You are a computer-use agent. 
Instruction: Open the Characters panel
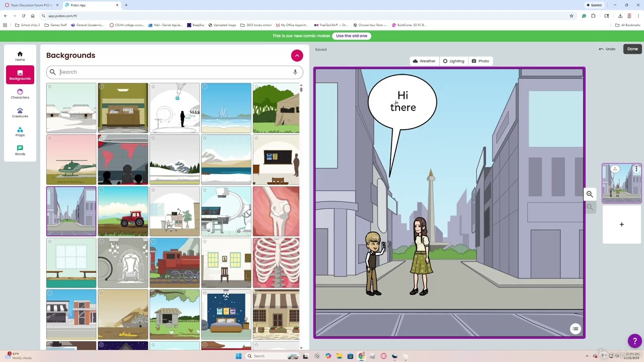click(20, 94)
